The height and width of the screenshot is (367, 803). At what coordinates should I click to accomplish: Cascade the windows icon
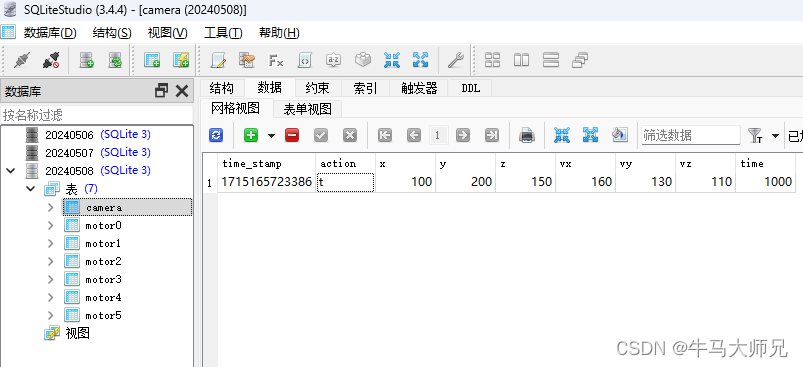[x=580, y=60]
